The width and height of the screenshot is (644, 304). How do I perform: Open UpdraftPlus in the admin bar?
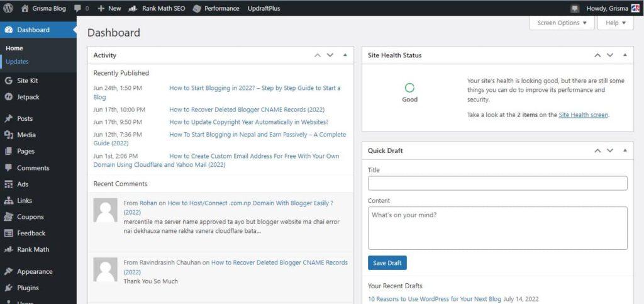point(264,8)
